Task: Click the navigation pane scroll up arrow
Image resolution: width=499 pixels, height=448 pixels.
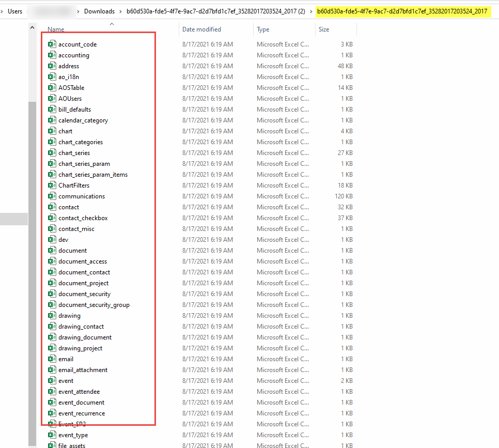Action: click(x=32, y=28)
